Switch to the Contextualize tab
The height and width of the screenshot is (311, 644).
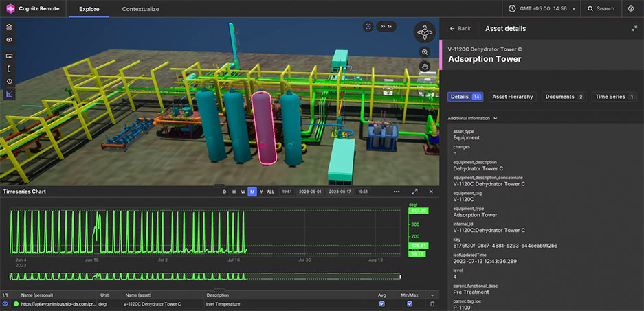click(x=140, y=9)
